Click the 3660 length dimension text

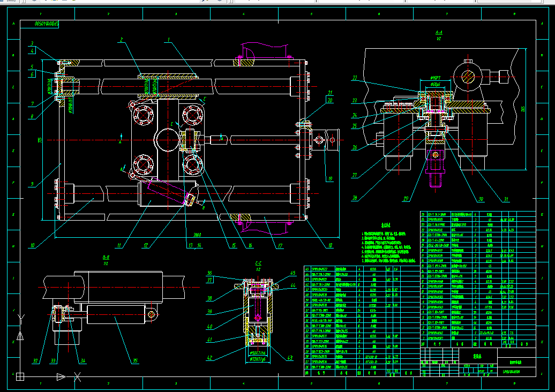pos(197,235)
